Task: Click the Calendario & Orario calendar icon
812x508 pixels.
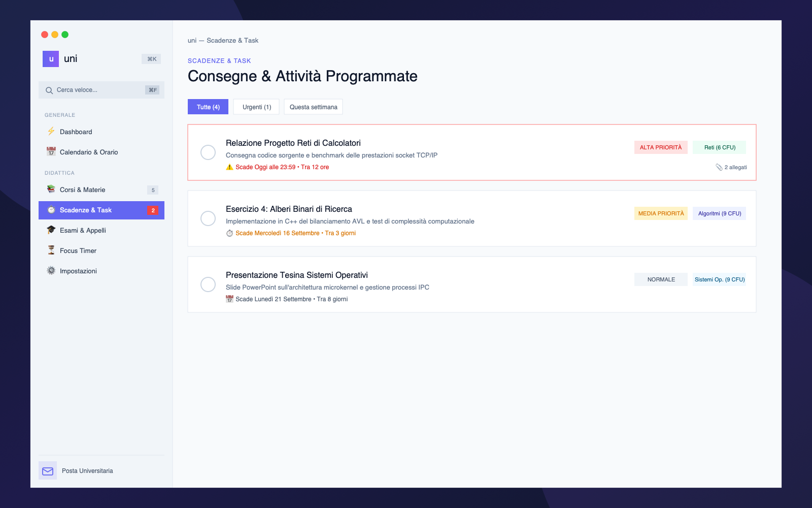Action: (x=51, y=152)
